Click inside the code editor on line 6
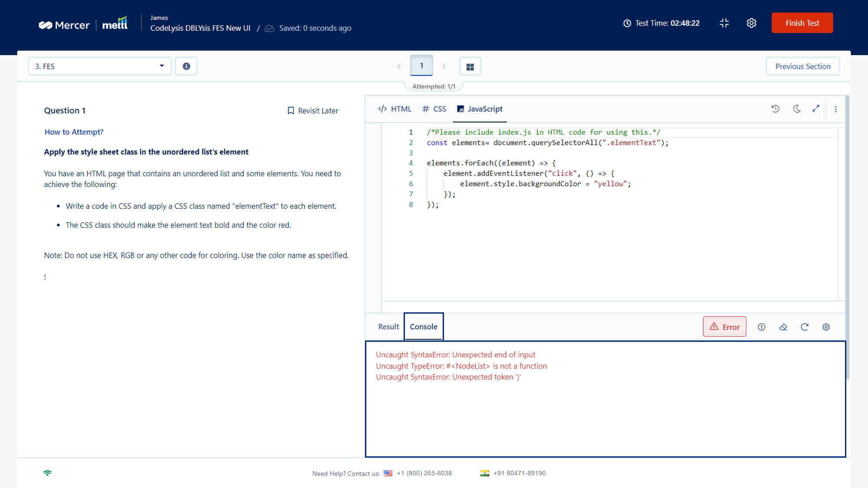The height and width of the screenshot is (488, 868). [545, 184]
